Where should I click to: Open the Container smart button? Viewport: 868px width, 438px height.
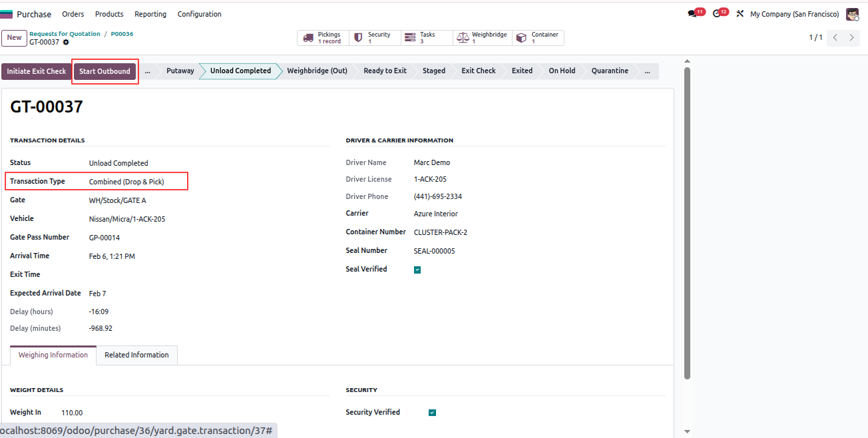[538, 38]
